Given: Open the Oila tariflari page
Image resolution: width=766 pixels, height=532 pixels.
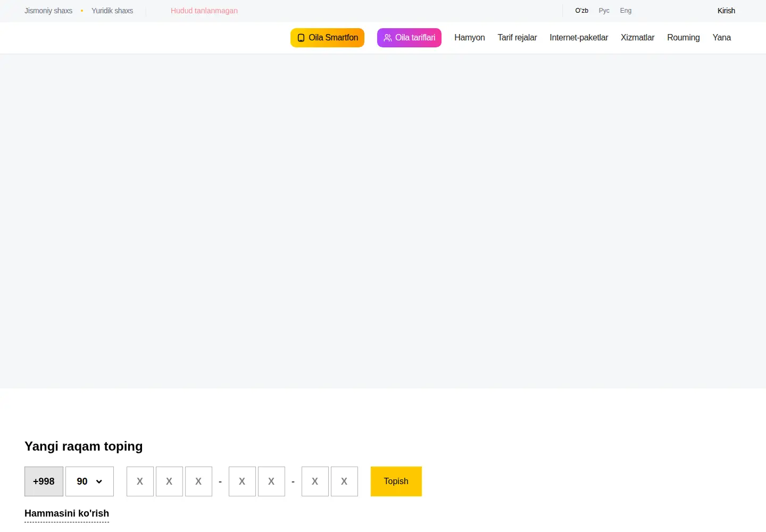Looking at the screenshot, I should [x=409, y=38].
